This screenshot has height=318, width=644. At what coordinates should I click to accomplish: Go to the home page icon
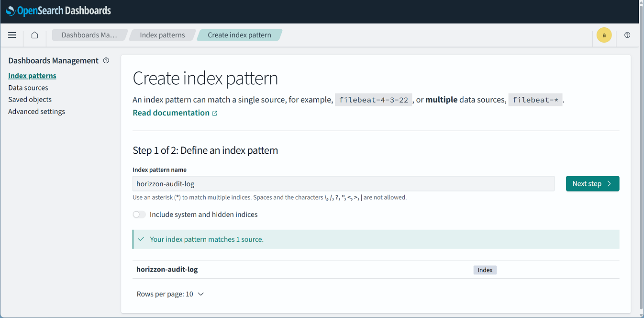pos(34,35)
